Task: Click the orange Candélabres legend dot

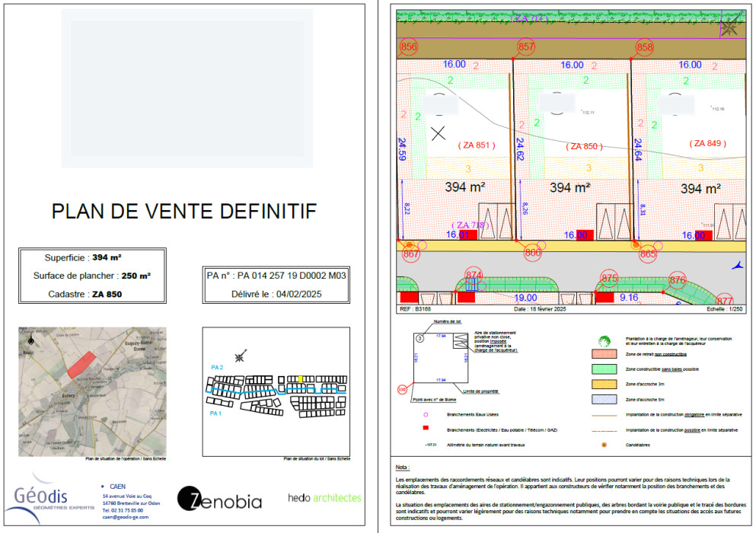Action: click(604, 442)
